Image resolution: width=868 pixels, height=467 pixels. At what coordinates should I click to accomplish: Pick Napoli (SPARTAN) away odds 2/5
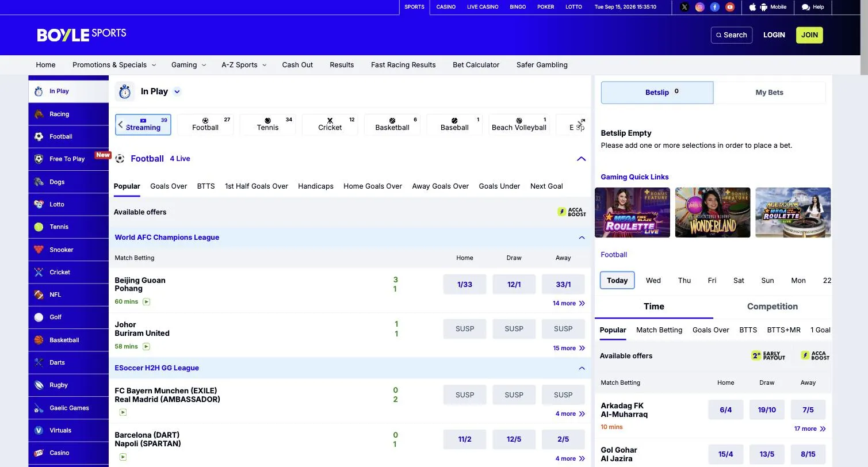point(563,439)
